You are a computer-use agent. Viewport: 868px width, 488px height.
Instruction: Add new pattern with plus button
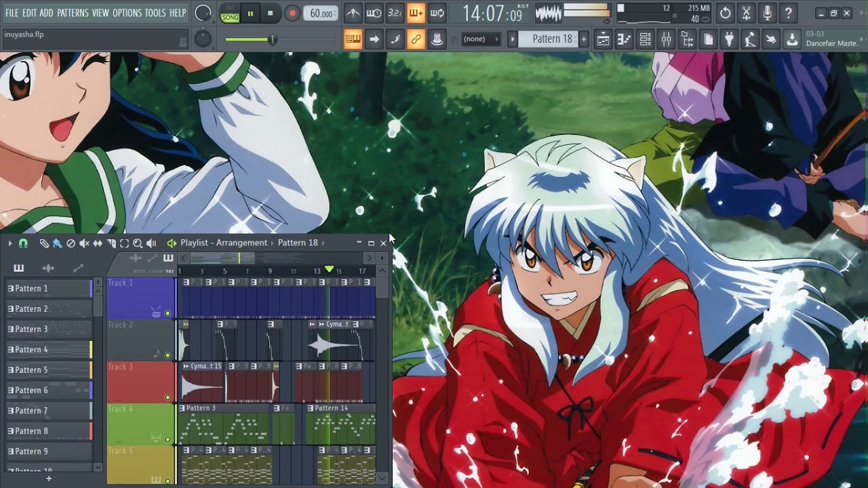(x=583, y=39)
